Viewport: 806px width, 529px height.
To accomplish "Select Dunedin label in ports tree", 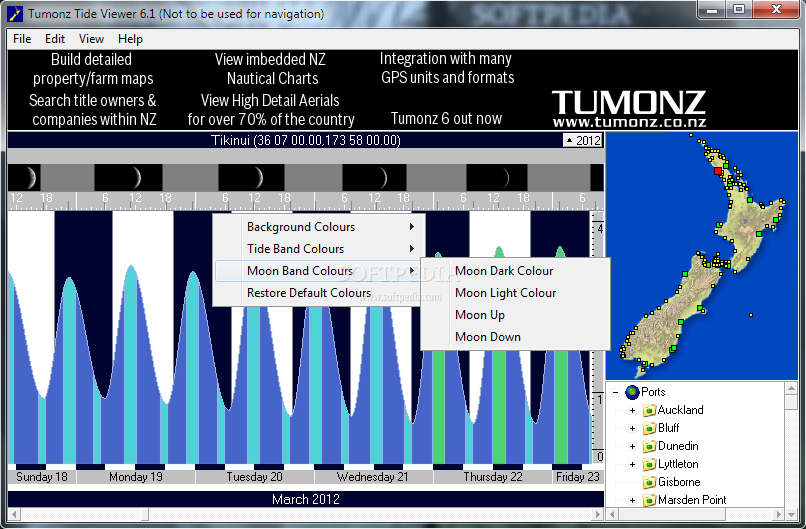I will (678, 446).
